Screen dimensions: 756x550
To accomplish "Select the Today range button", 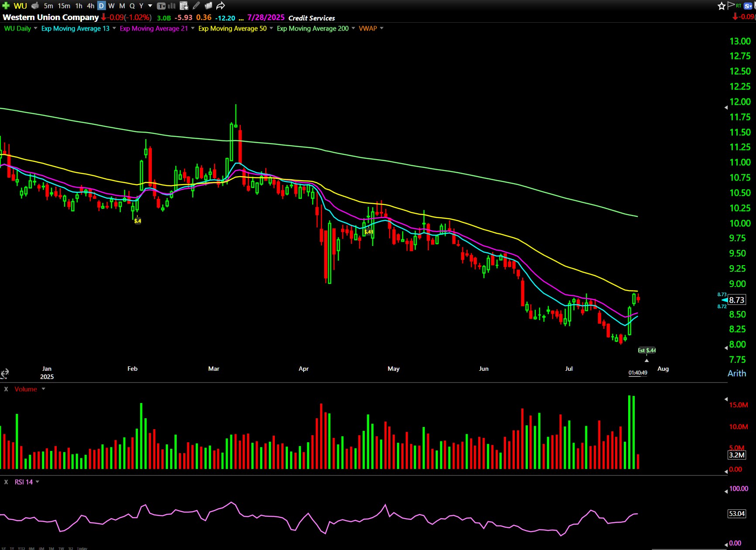I will 82,548.
